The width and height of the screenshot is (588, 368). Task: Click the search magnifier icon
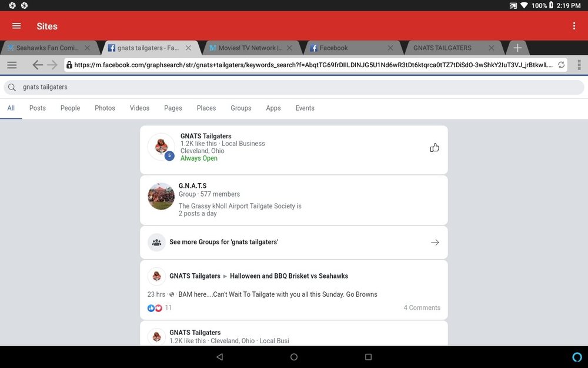pos(12,87)
